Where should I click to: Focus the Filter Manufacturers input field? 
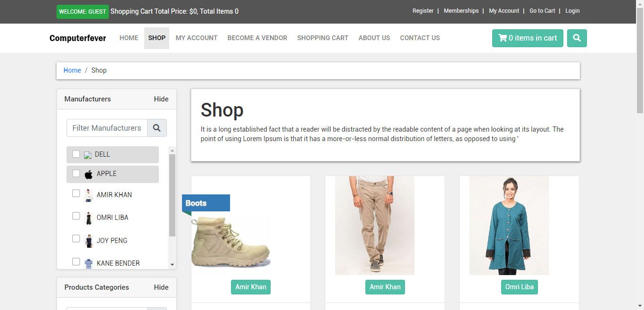[x=107, y=128]
